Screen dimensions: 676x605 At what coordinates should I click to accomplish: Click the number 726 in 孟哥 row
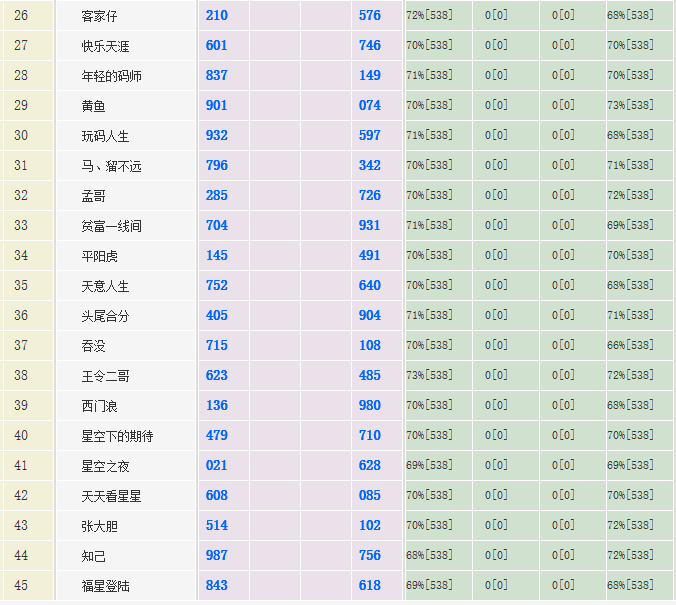(x=369, y=196)
